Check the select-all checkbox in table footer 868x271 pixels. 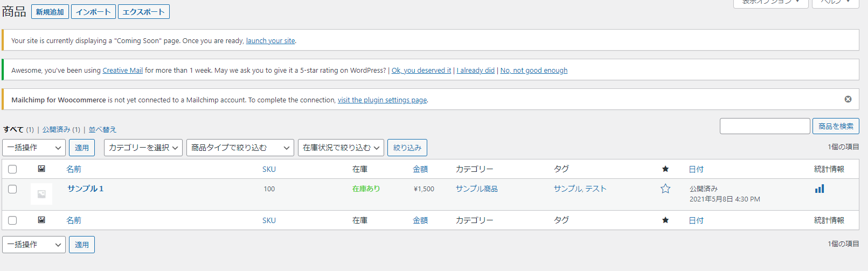12,220
